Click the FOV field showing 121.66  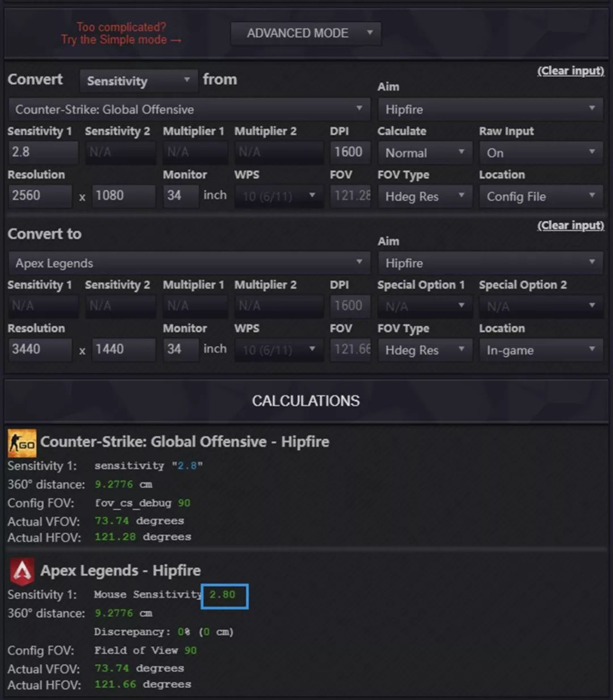coord(350,349)
